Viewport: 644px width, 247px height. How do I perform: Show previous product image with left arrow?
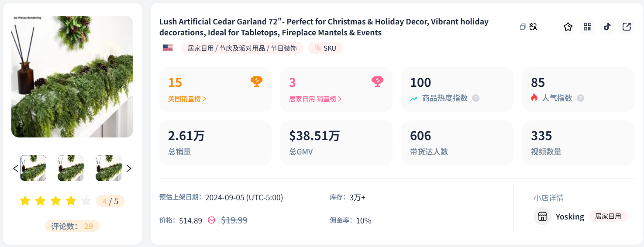pos(15,168)
